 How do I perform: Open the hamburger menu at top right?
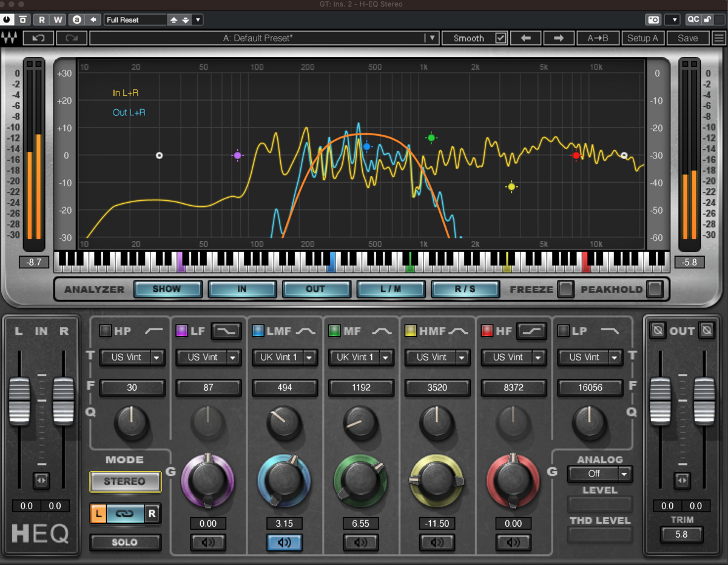click(x=720, y=38)
